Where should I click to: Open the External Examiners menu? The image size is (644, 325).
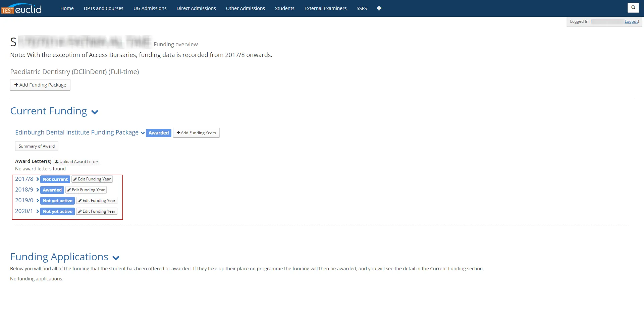[325, 8]
